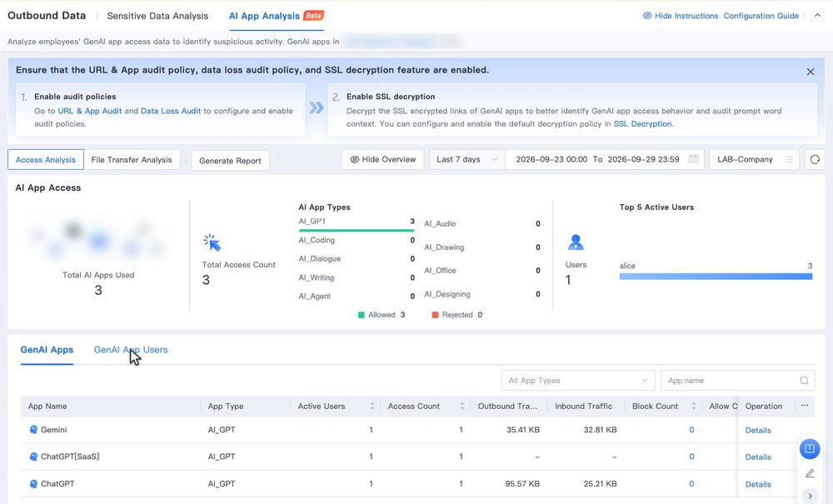Click alice's blue activity bar
Image resolution: width=833 pixels, height=504 pixels.
(716, 277)
